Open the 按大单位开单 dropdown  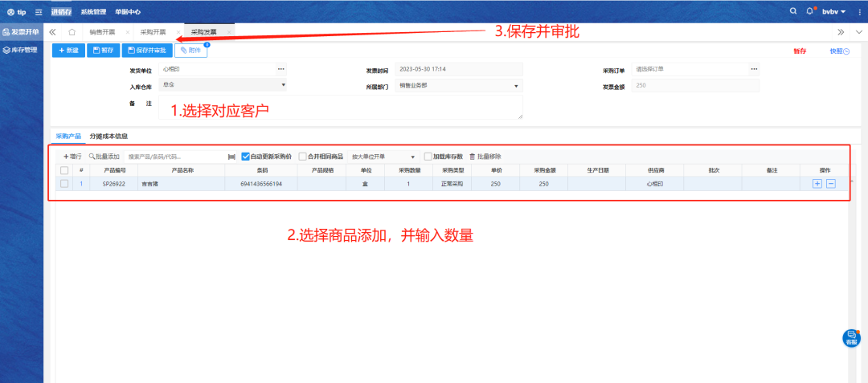[383, 157]
